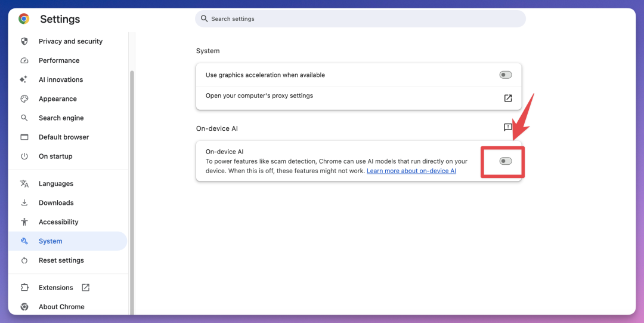Click the Performance gauge icon
The image size is (644, 323).
[24, 60]
